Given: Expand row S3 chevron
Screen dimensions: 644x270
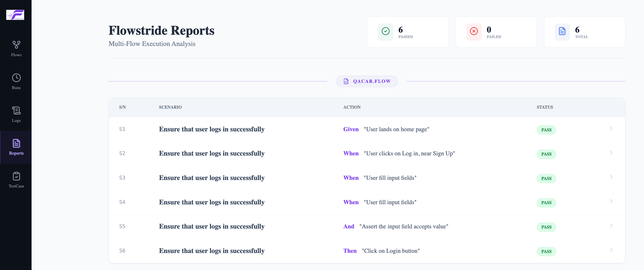Looking at the screenshot, I should (x=611, y=177).
